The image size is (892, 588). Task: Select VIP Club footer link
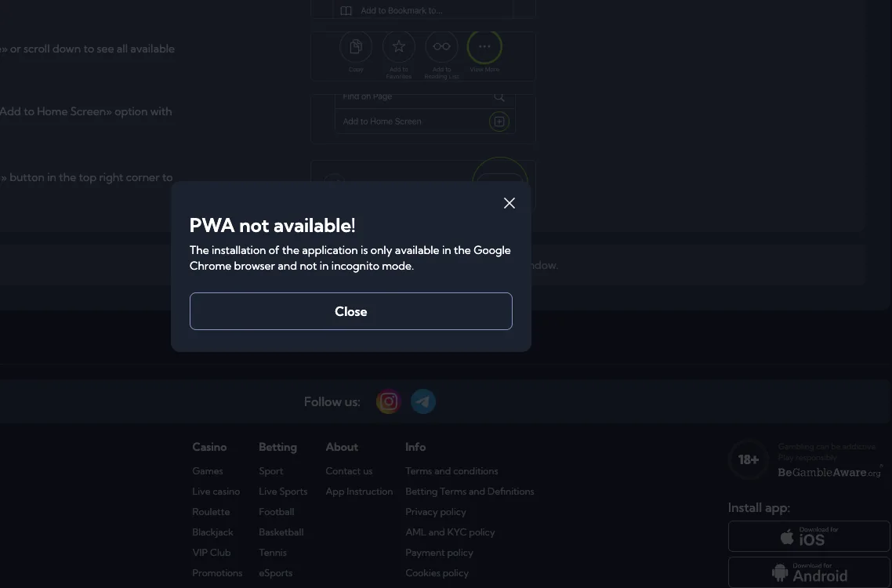tap(212, 552)
